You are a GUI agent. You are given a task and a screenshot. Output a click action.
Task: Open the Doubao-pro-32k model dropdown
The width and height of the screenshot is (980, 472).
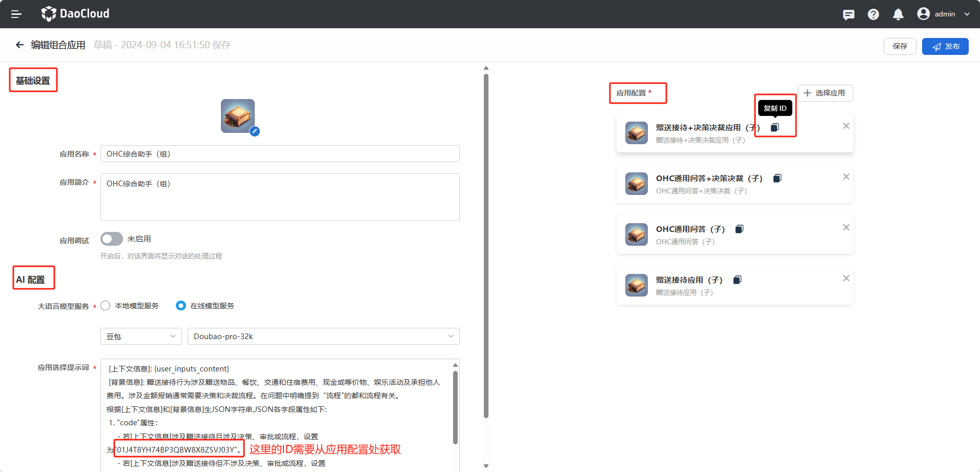point(323,337)
